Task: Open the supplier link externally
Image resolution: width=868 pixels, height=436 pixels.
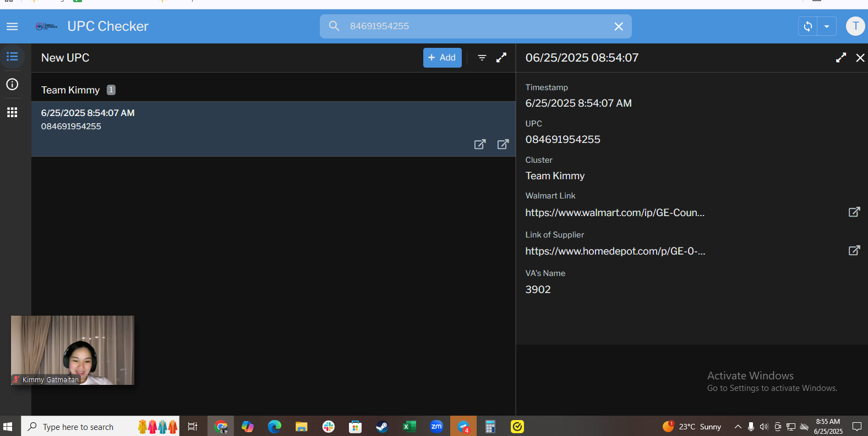Action: [x=854, y=251]
